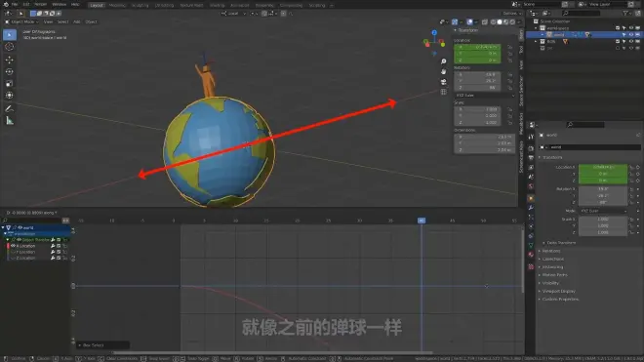
Task: Open the Output properties tab icon
Action: (531, 158)
